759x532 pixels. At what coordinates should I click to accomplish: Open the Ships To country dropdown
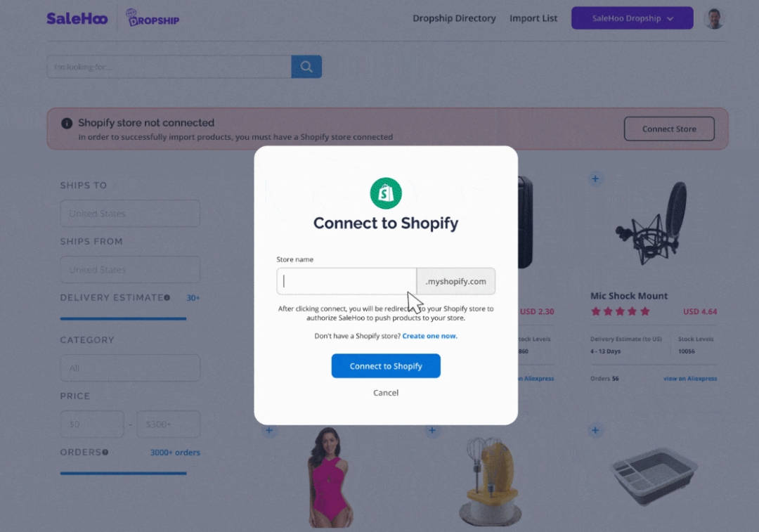pos(130,214)
